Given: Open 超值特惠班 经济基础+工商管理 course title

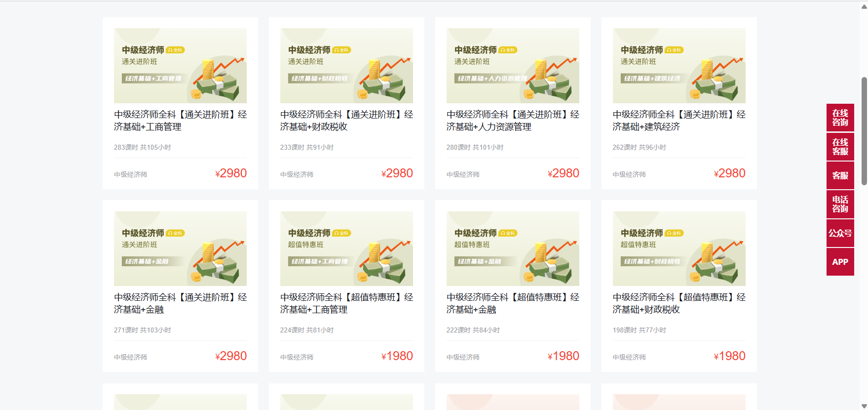Looking at the screenshot, I should (346, 303).
